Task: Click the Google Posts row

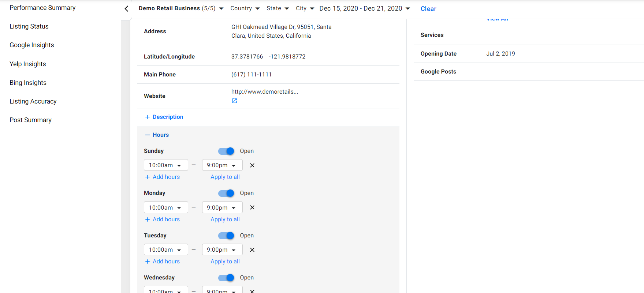Action: click(529, 72)
